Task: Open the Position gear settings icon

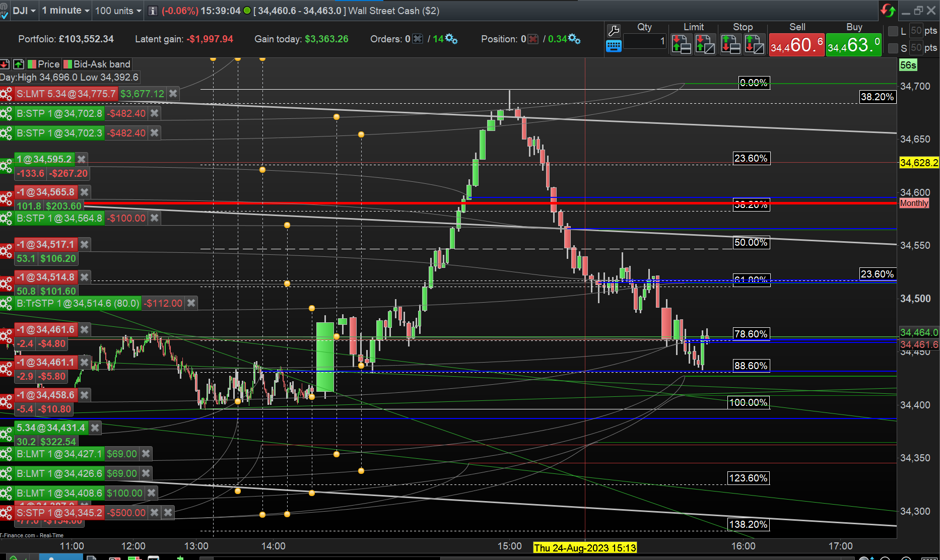Action: tap(574, 39)
